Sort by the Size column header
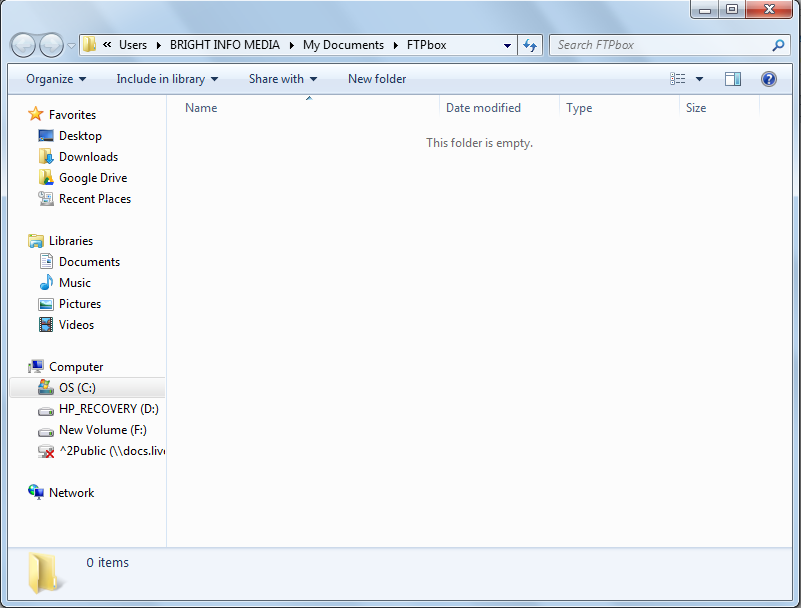Image resolution: width=801 pixels, height=608 pixels. 720,108
